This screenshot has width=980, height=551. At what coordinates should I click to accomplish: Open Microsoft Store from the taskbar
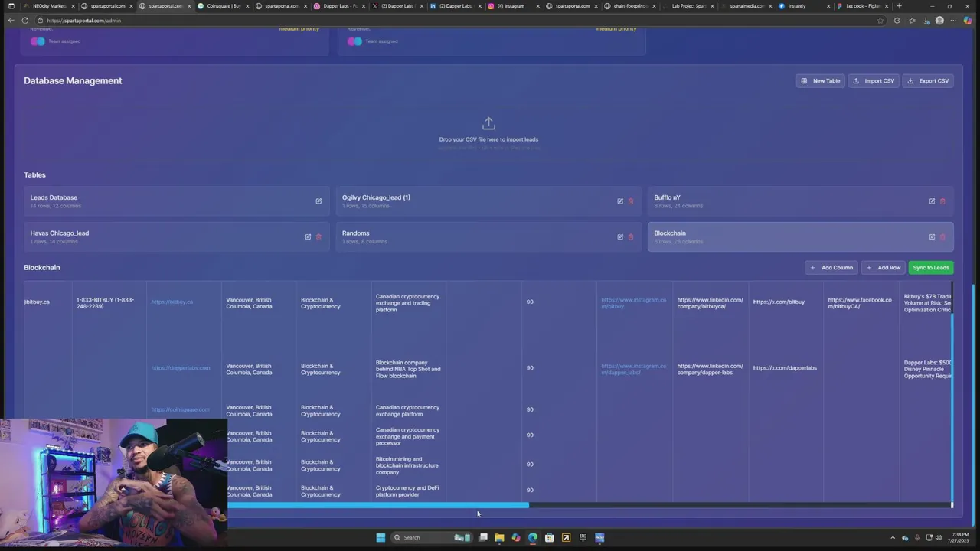point(550,537)
